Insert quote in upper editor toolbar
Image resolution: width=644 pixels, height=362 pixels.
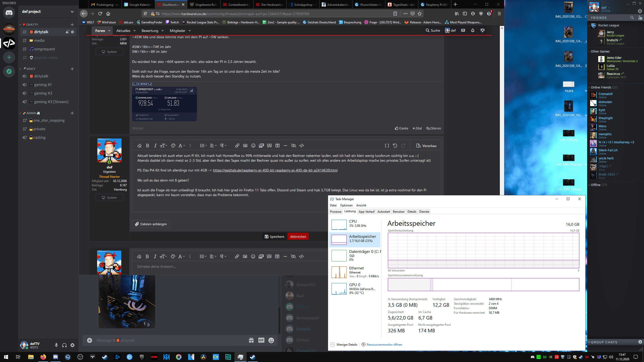(x=269, y=146)
